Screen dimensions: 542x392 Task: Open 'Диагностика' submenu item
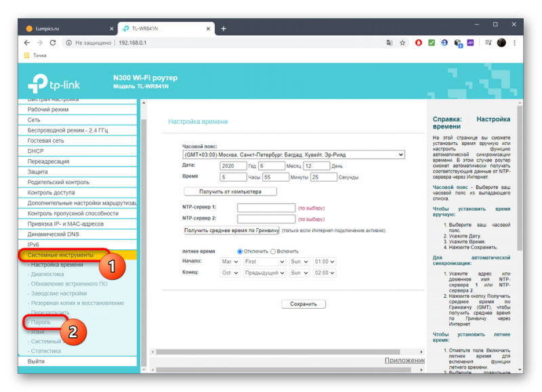[47, 274]
